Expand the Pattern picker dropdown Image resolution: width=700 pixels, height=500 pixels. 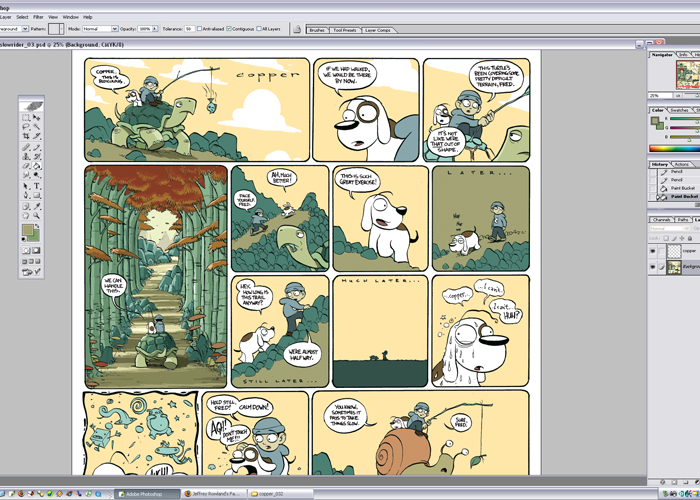61,29
